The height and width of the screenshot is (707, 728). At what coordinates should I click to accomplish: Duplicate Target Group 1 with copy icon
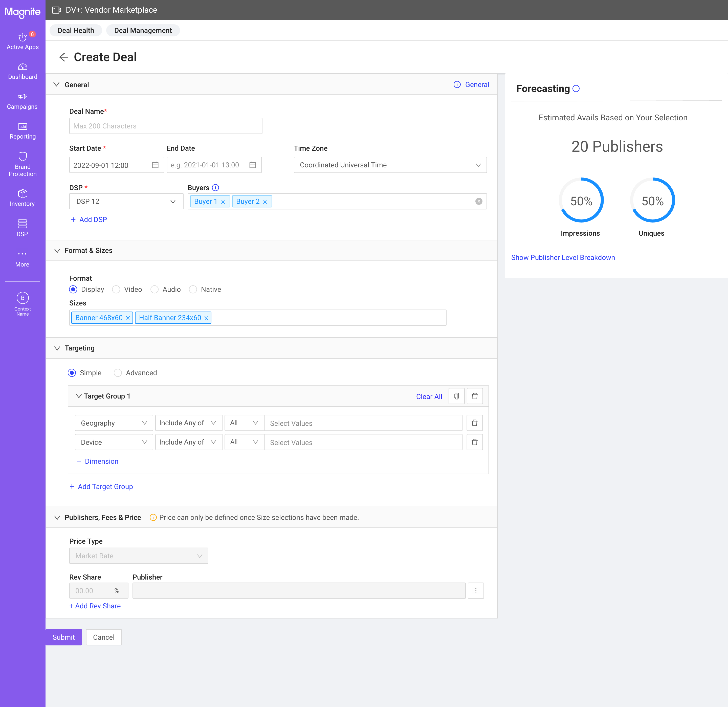(456, 396)
